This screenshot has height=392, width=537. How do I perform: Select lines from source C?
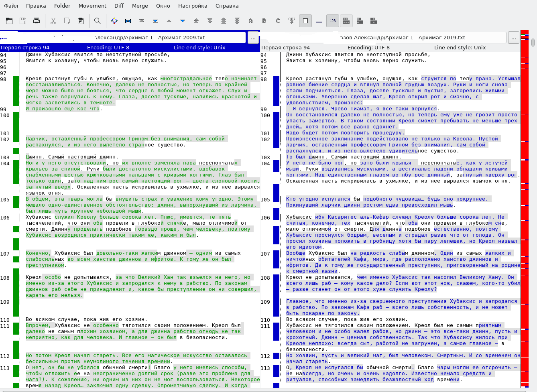[x=278, y=21]
